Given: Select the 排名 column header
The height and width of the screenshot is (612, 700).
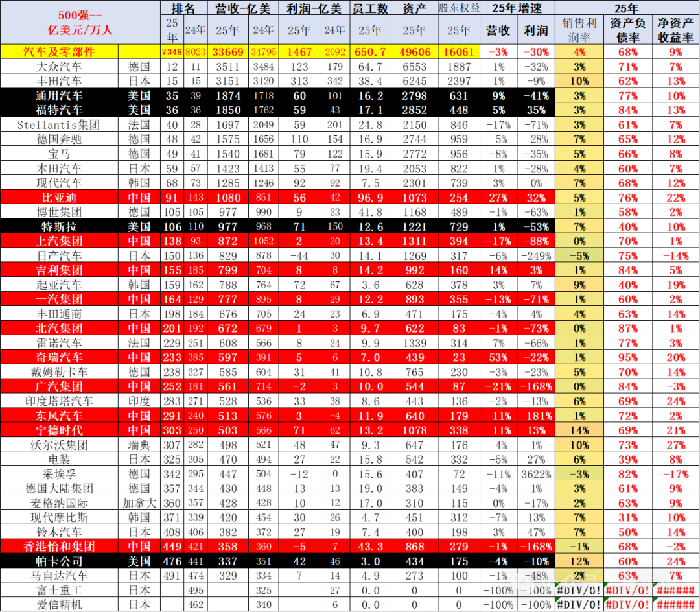Looking at the screenshot, I should [183, 8].
